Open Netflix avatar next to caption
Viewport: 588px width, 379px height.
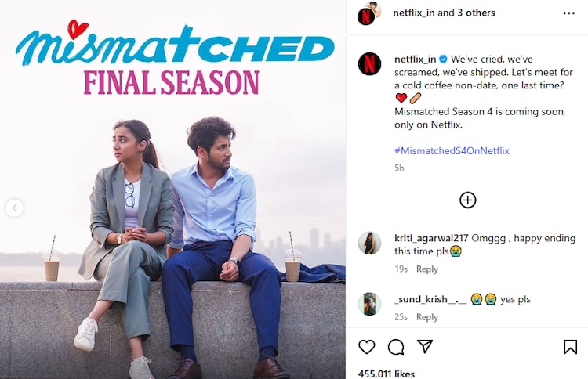pos(369,63)
